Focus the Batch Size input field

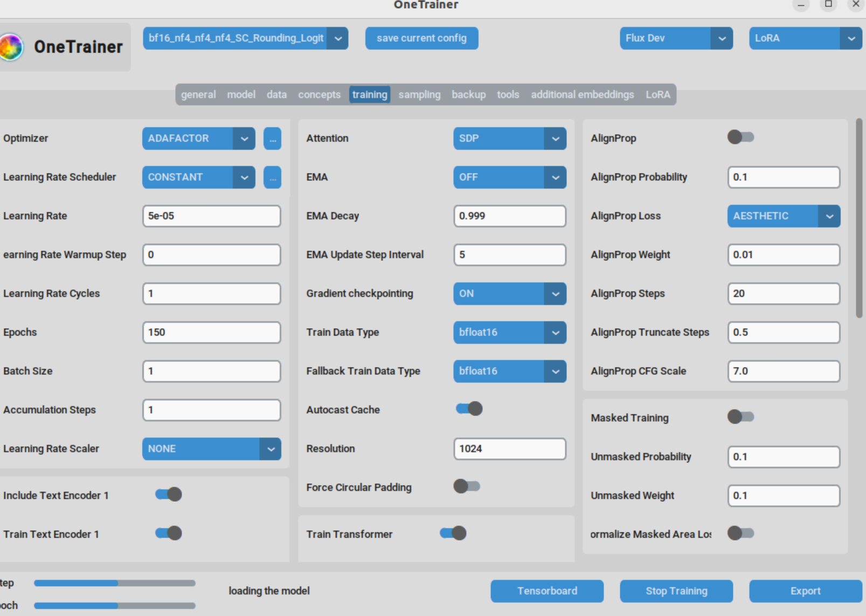pos(212,371)
